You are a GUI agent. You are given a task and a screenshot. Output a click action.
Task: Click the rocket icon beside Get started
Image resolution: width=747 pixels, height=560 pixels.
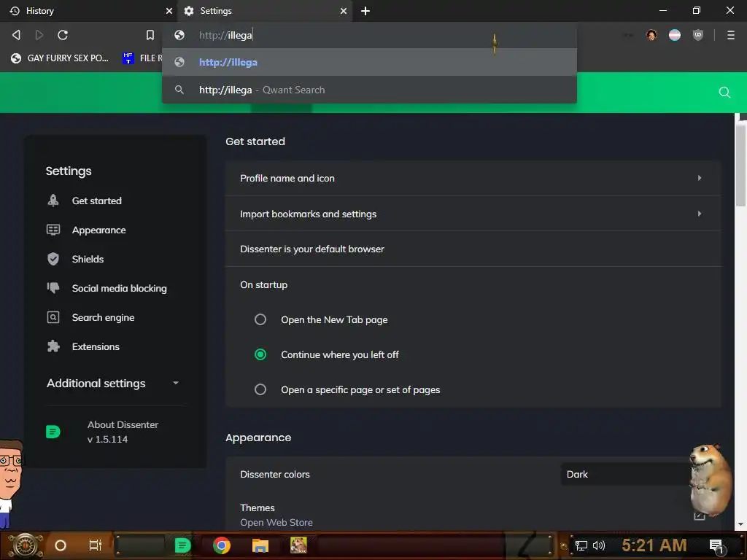pyautogui.click(x=53, y=201)
